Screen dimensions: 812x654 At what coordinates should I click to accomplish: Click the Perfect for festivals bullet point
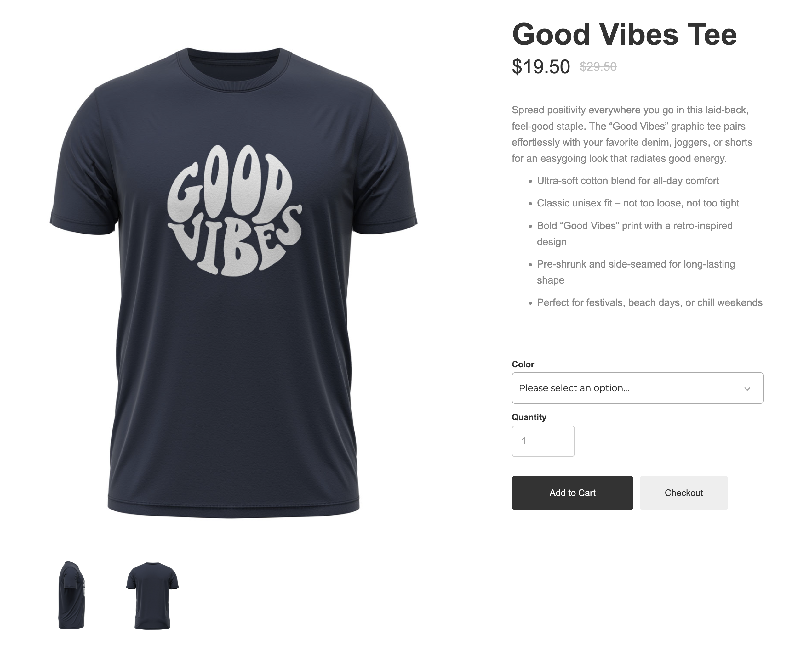tap(649, 302)
